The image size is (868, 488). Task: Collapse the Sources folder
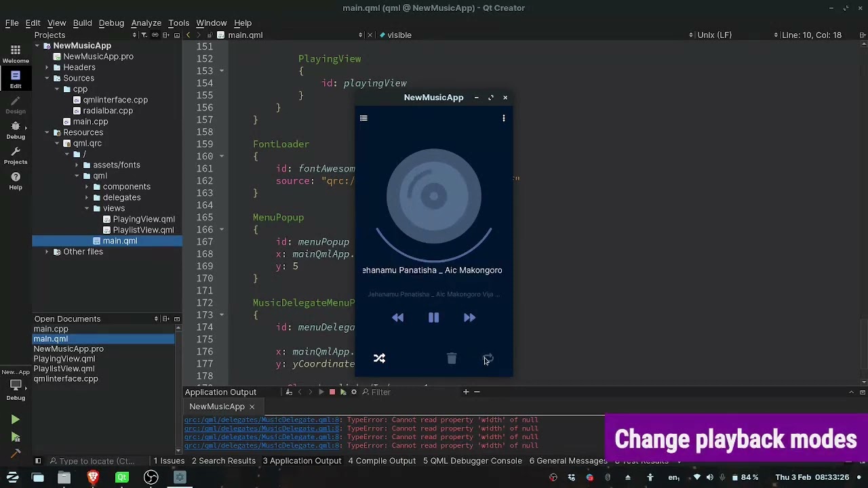point(47,79)
